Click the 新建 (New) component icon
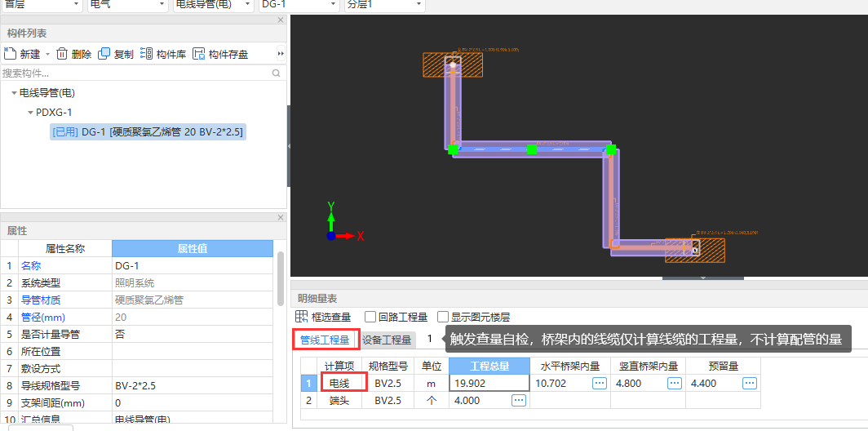The height and width of the screenshot is (431, 868). click(x=10, y=54)
